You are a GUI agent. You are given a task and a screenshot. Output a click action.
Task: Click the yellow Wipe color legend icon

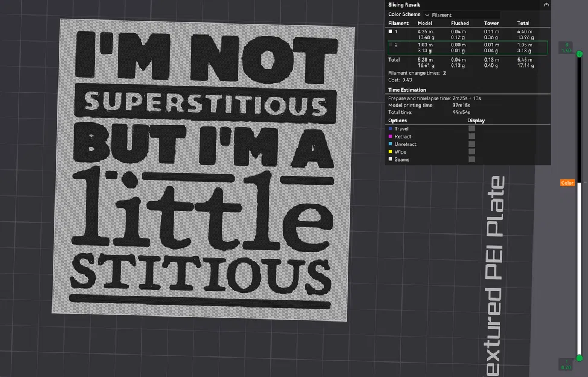pos(390,152)
